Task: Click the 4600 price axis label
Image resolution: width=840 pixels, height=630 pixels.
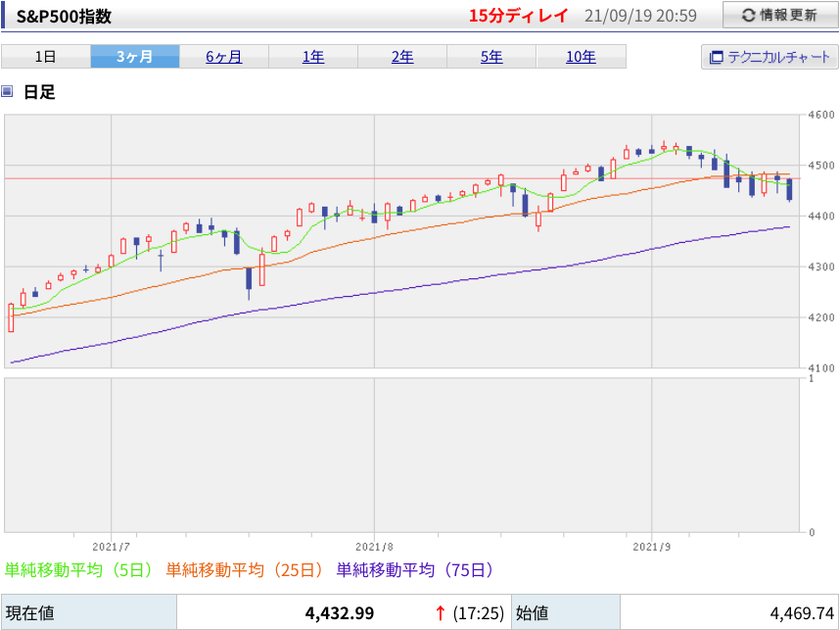Action: 821,115
